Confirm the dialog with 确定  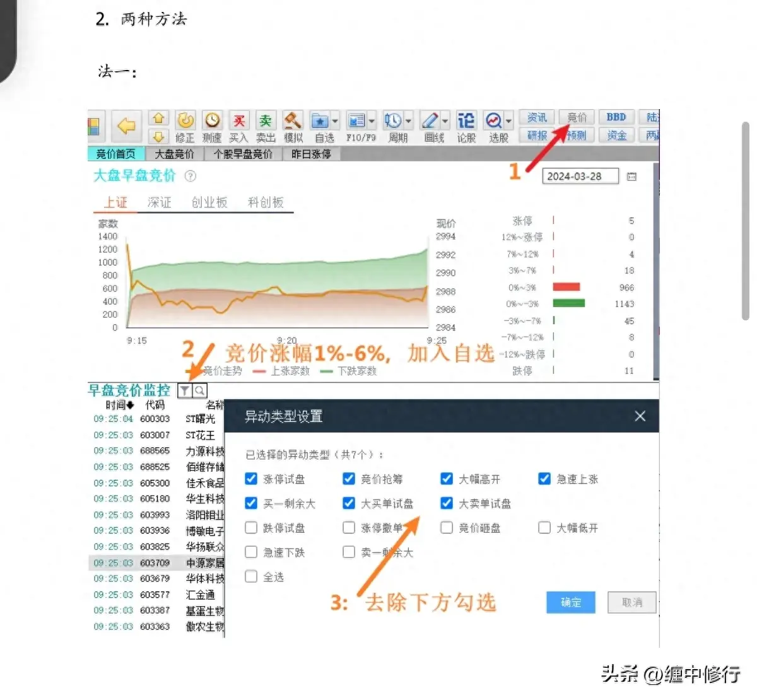tap(571, 602)
